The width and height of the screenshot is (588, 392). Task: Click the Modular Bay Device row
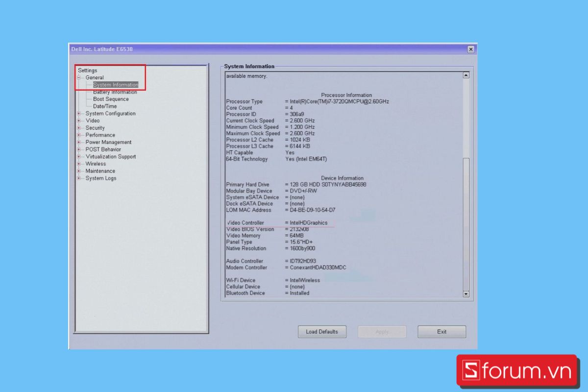[271, 191]
